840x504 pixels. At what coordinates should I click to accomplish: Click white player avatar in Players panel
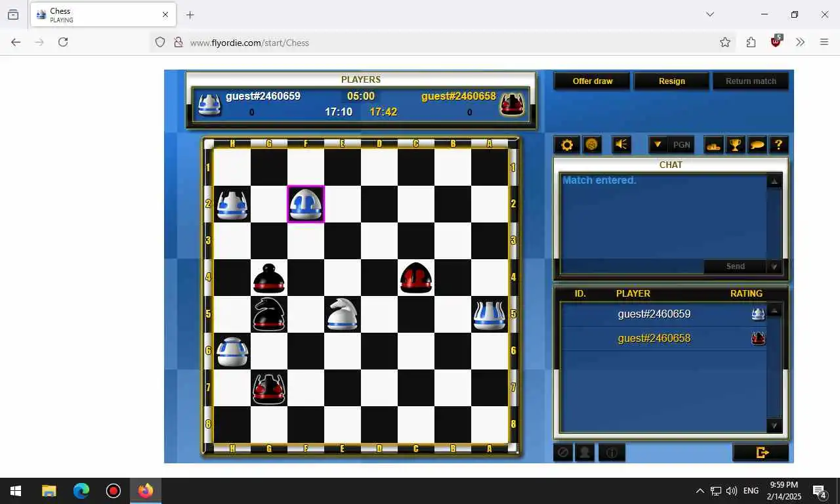pos(209,104)
